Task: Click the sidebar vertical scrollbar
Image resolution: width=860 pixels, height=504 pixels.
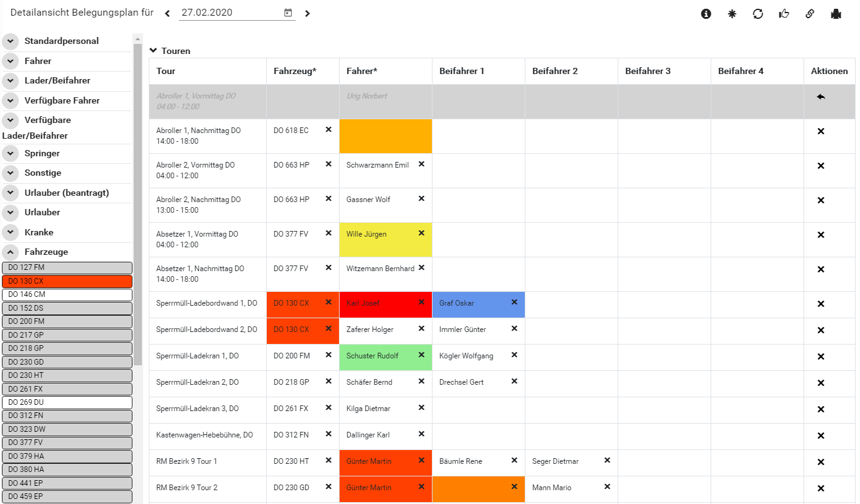Action: [137, 204]
